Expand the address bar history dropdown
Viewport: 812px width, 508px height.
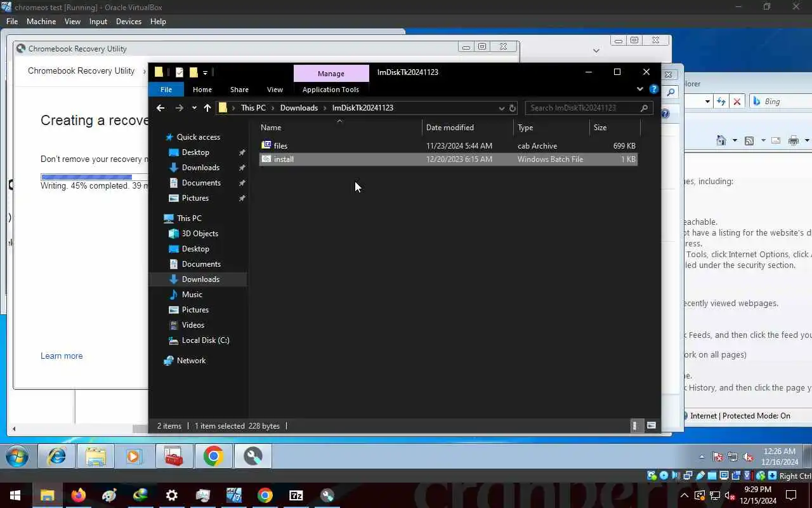(502, 108)
